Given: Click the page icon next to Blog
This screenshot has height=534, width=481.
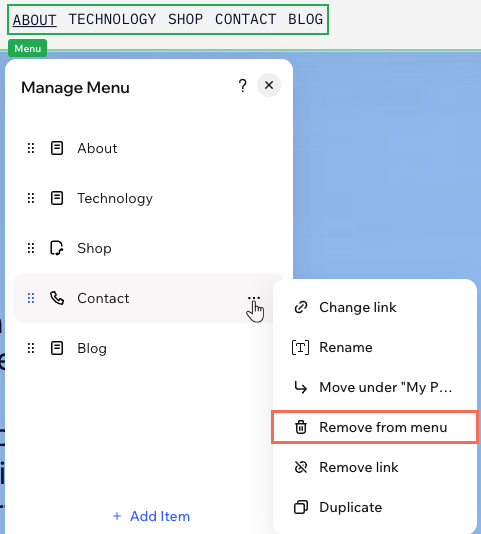Looking at the screenshot, I should pos(57,348).
